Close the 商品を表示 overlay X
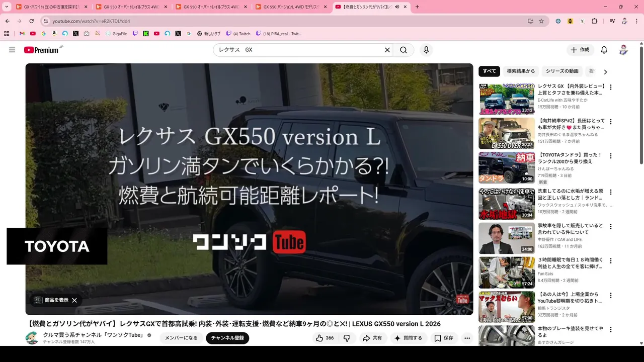 74,300
